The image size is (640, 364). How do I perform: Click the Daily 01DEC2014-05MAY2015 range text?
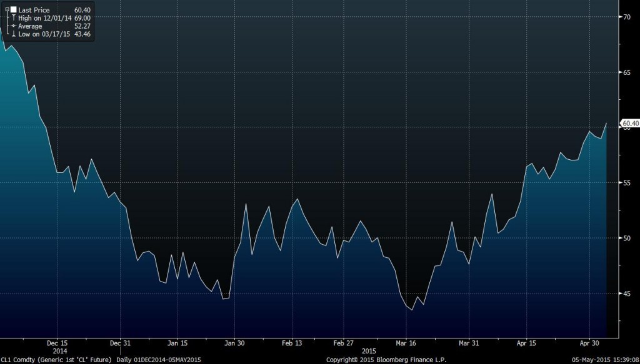tap(159, 360)
